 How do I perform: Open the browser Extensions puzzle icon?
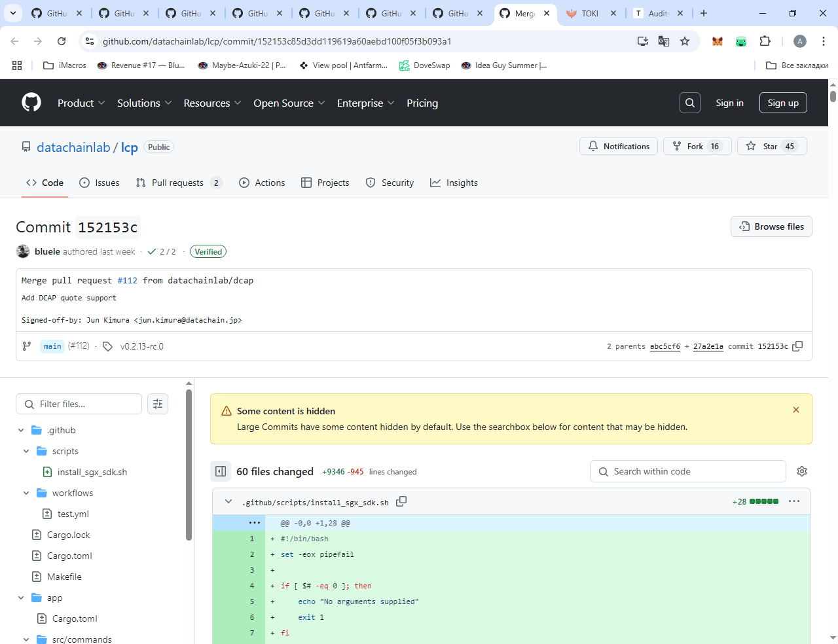coord(765,41)
